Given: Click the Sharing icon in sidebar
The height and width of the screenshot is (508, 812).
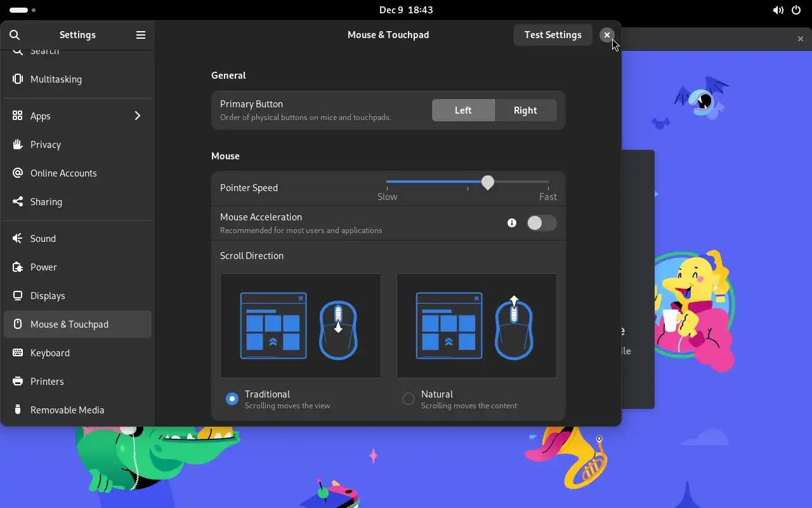Looking at the screenshot, I should point(18,202).
